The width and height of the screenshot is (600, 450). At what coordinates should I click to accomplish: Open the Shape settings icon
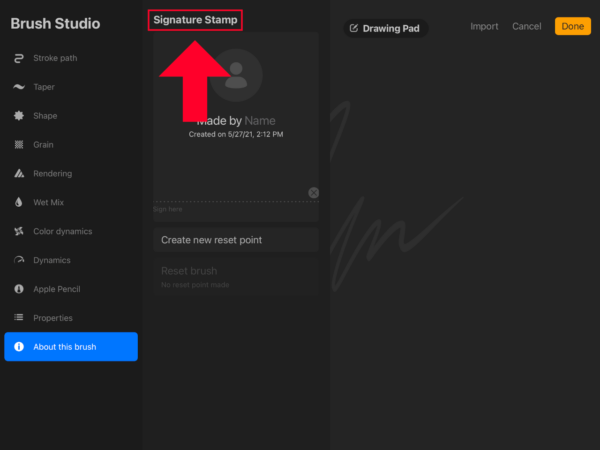(x=19, y=116)
